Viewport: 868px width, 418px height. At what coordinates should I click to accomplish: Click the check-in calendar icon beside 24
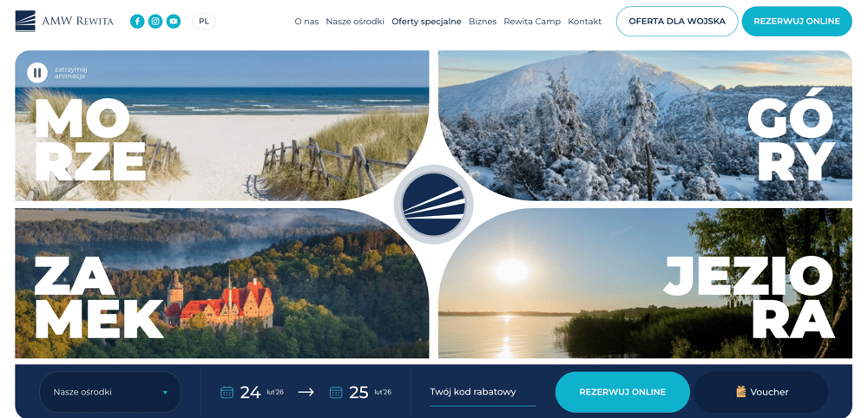click(x=227, y=392)
